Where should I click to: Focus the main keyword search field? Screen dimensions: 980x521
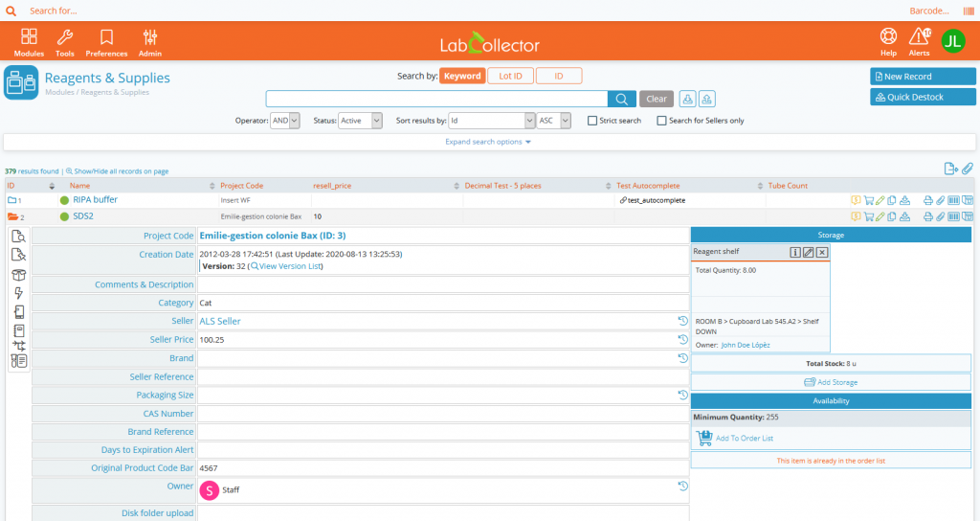tap(436, 99)
